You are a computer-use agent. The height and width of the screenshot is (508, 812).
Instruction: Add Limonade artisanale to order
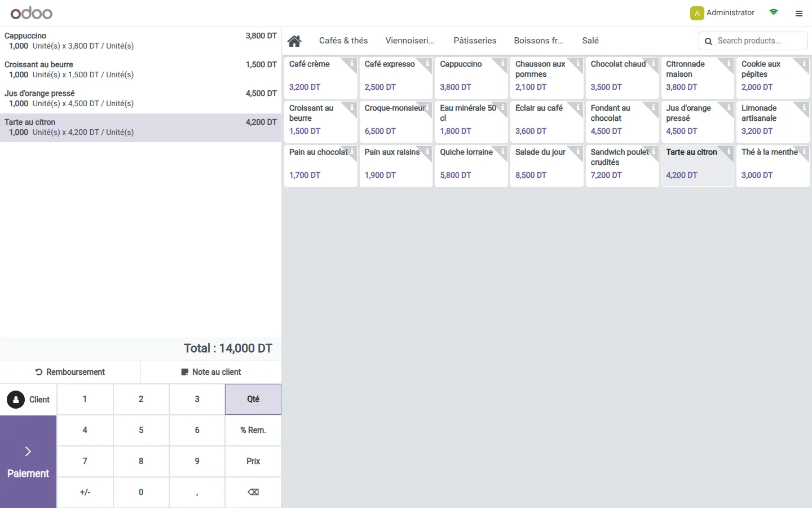point(773,121)
